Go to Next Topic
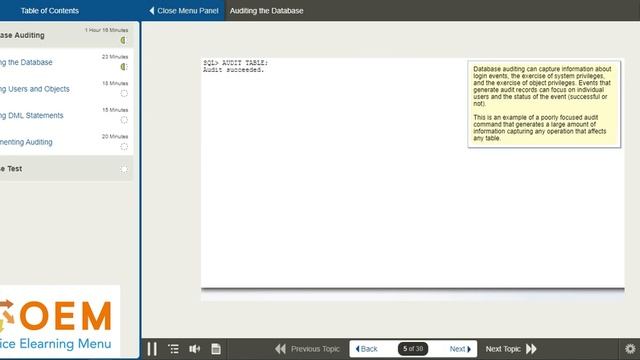Viewport: 640px width, 360px height. tap(511, 349)
